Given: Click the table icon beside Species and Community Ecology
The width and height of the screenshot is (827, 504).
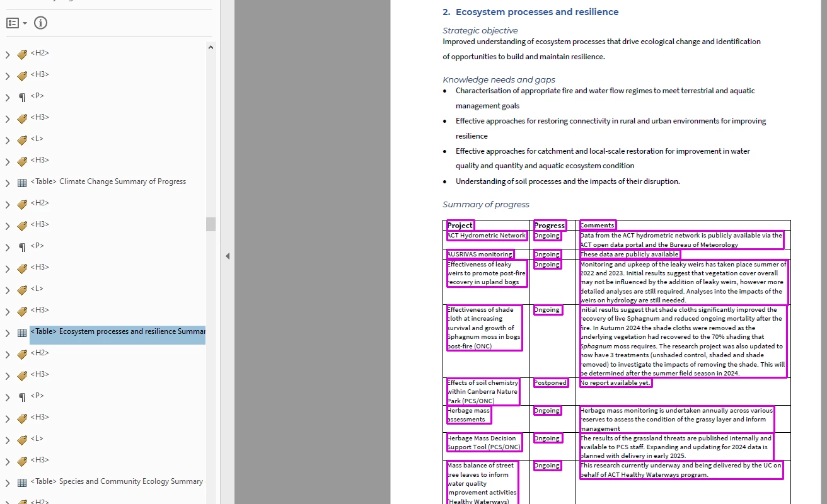Looking at the screenshot, I should coord(22,483).
